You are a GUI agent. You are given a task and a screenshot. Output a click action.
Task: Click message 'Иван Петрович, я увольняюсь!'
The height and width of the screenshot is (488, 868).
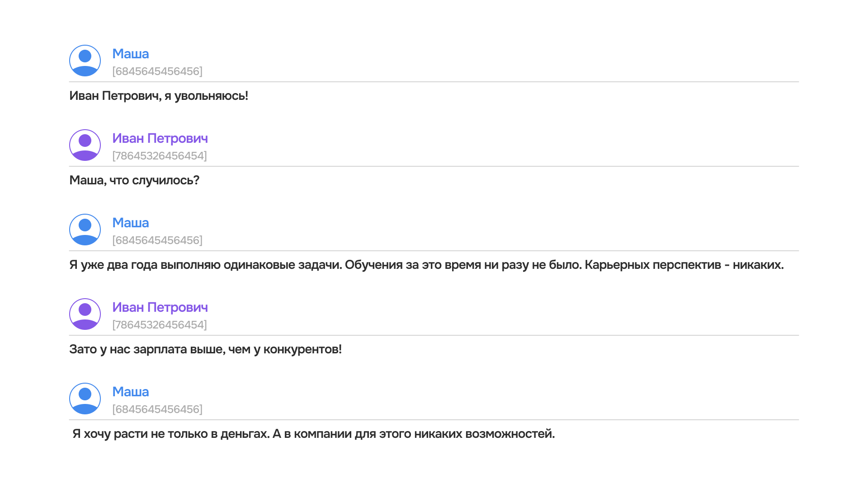coord(159,96)
